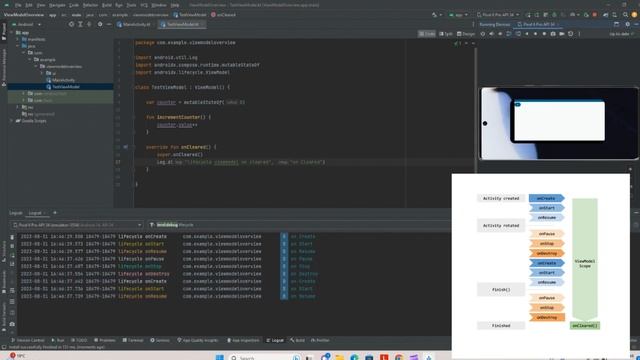Open the Project tool window side tab
Viewport: 640px width, 360px height.
click(4, 32)
